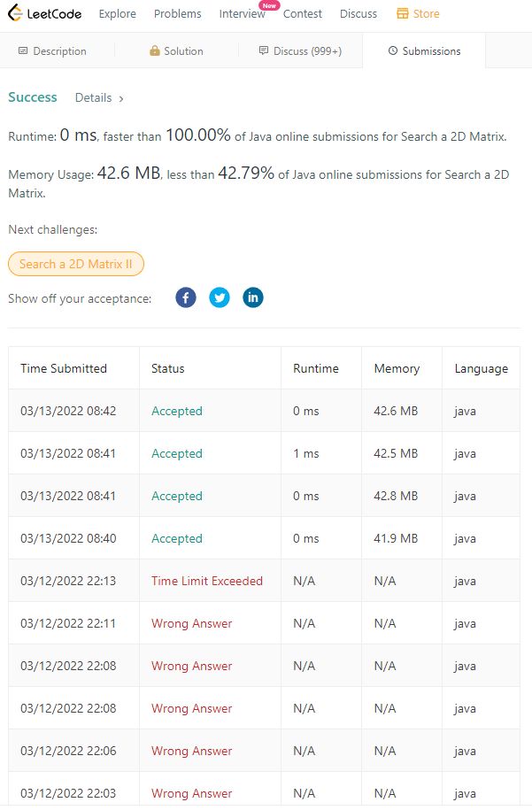Open the Time Limit Exceeded submission
Viewport: 532px width, 810px height.
[x=206, y=581]
